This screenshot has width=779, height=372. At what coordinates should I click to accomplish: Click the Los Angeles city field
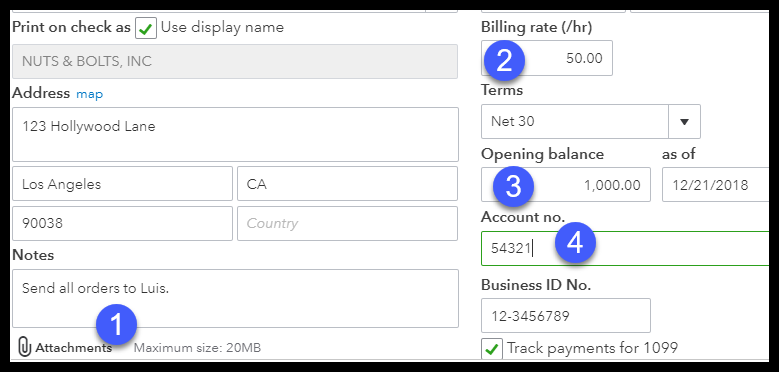point(122,184)
